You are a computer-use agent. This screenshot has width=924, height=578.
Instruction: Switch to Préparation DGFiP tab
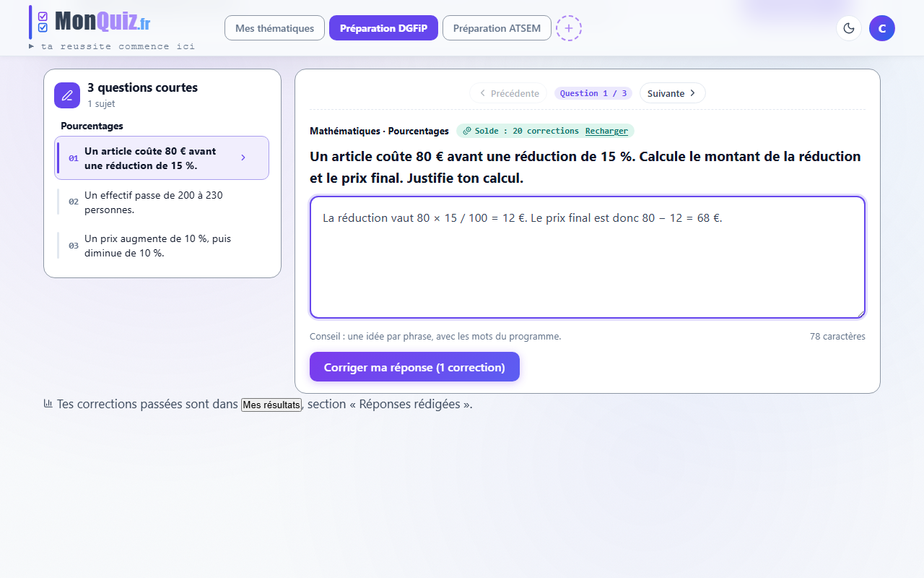point(383,28)
